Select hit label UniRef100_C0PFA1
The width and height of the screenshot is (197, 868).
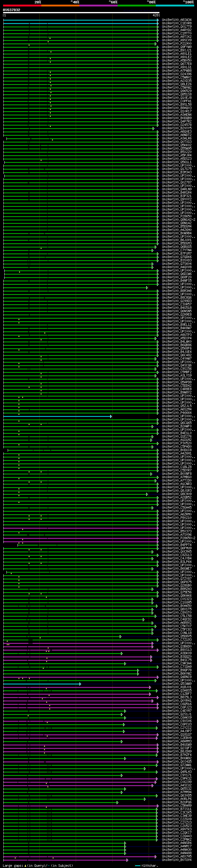click(x=177, y=101)
